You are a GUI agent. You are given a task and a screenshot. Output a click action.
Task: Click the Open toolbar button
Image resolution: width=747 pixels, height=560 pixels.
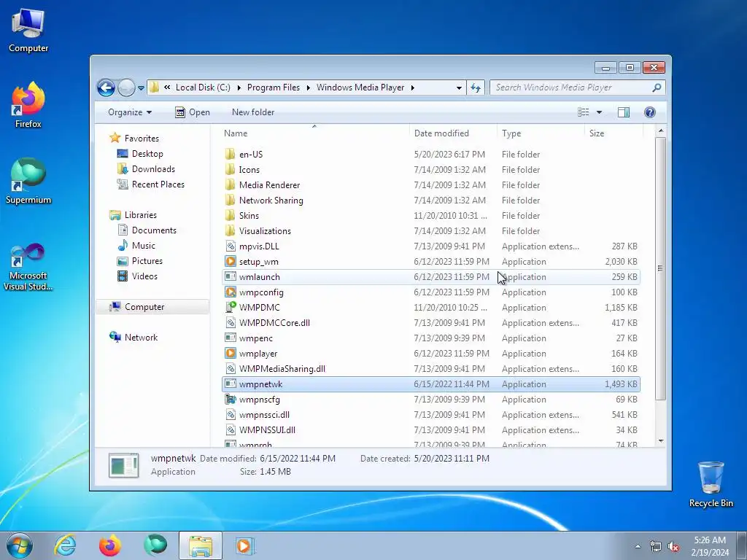(x=193, y=112)
